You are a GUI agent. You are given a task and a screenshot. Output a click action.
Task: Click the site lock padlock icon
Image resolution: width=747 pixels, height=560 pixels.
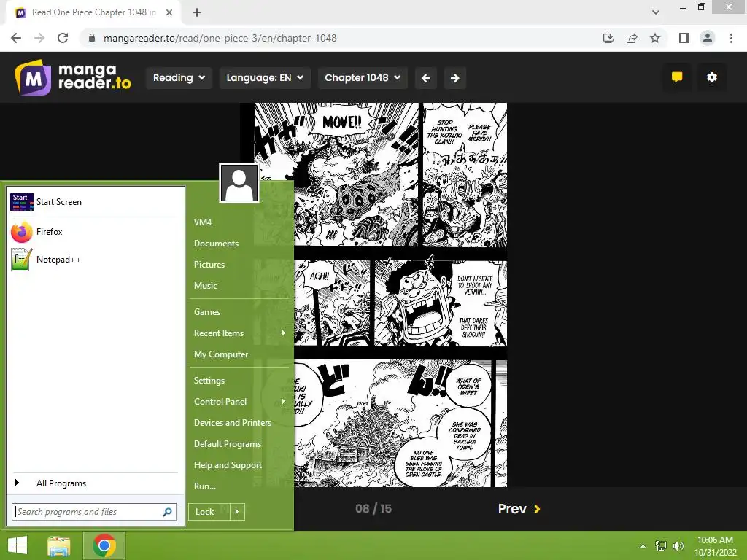[x=92, y=38]
